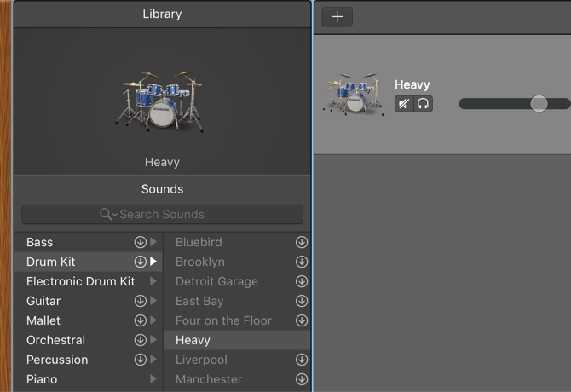The image size is (571, 392).
Task: Solo the Heavy track with headphones button
Action: [423, 104]
